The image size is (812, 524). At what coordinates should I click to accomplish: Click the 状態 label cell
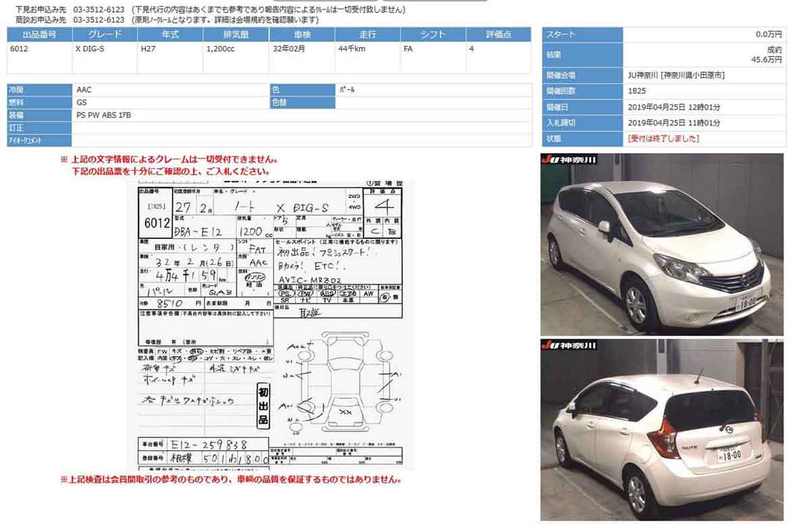583,139
